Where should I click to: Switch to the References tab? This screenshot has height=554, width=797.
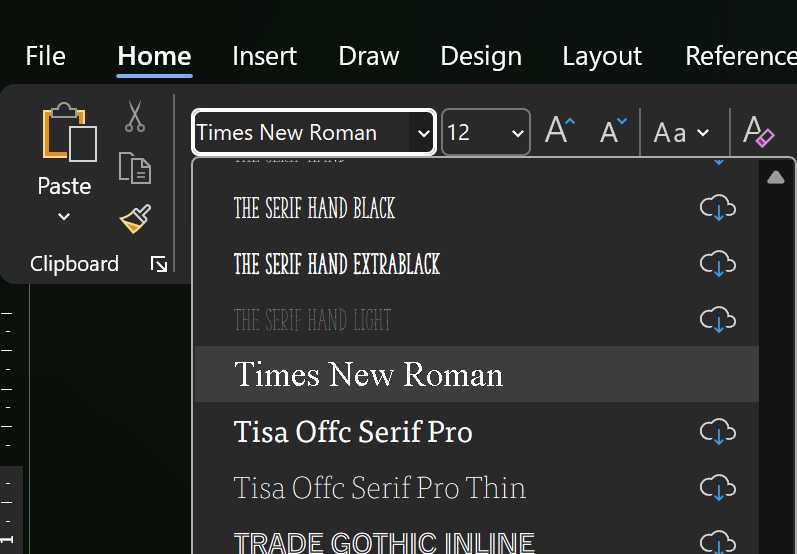741,56
